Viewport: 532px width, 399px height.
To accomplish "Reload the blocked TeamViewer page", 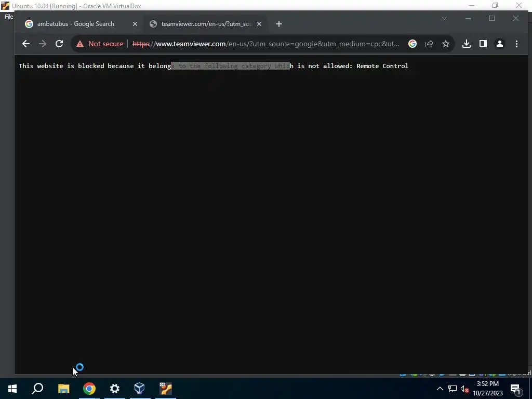I will 59,44.
